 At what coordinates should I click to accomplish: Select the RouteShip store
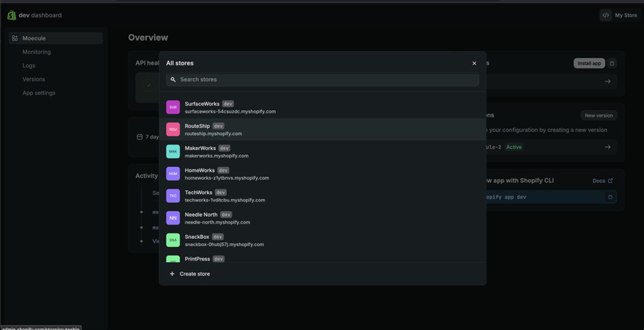[323, 129]
